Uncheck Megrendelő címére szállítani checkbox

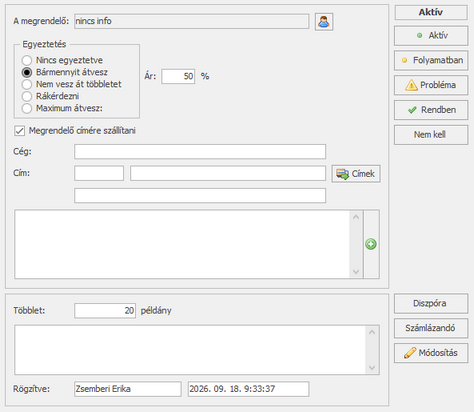tap(20, 131)
